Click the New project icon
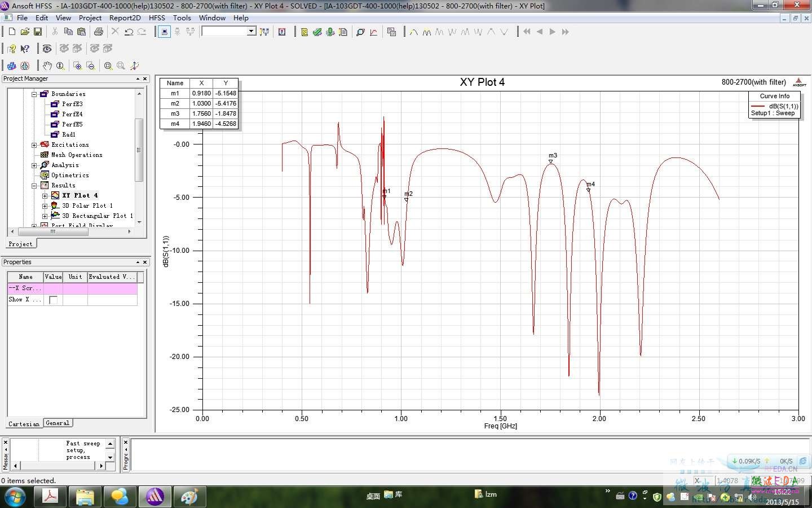 [12, 32]
